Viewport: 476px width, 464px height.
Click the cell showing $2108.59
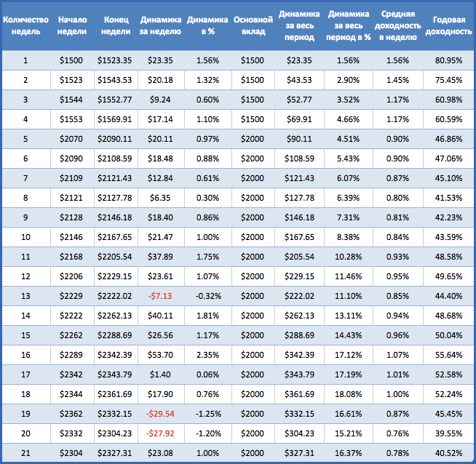[115, 159]
